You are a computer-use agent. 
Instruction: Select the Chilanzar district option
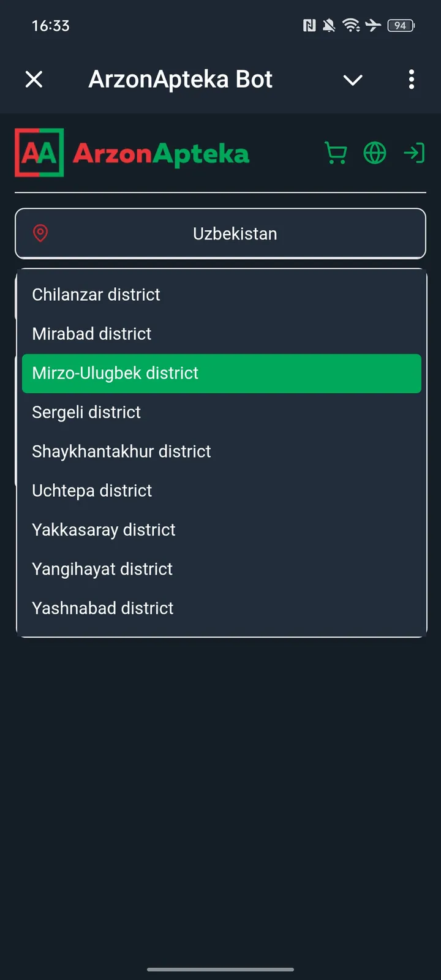96,295
